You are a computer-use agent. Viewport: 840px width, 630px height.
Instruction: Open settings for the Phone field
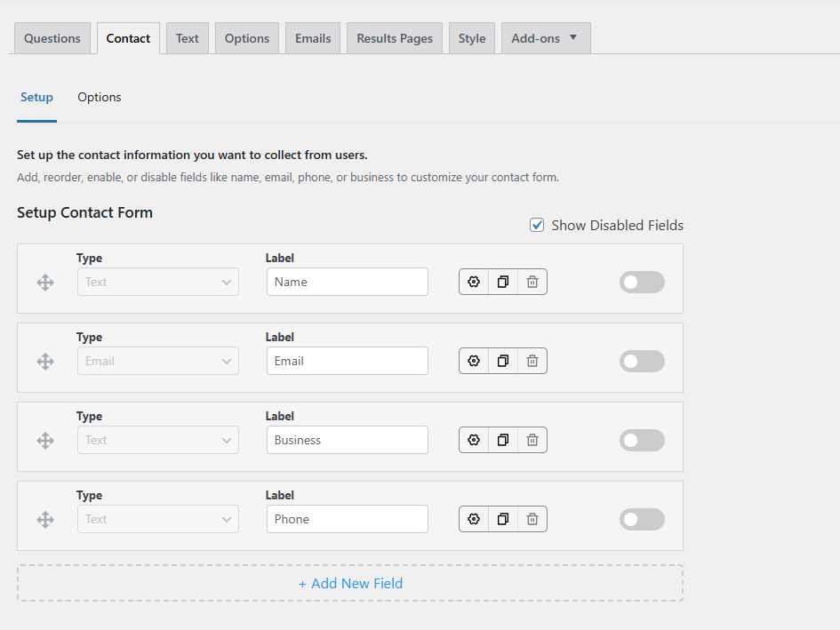(x=473, y=519)
